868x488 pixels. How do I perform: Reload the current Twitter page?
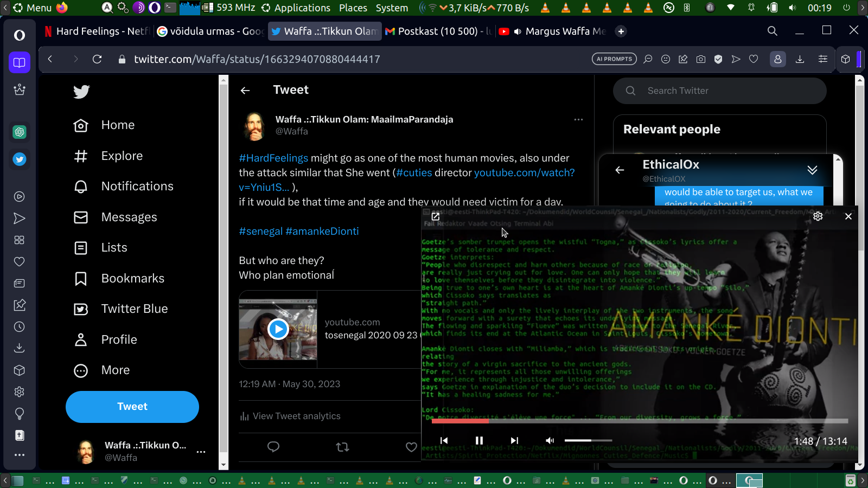[x=97, y=59]
